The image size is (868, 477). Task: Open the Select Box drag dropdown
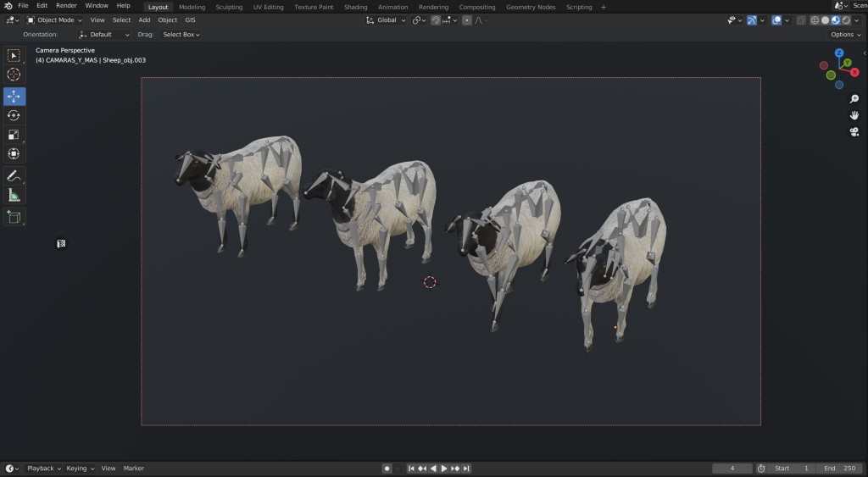tap(181, 35)
